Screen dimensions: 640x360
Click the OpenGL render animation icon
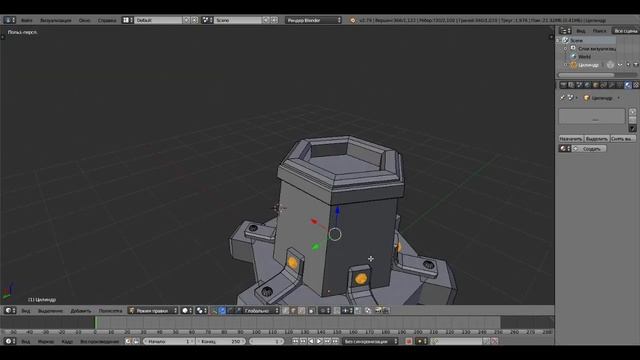pyautogui.click(x=385, y=311)
